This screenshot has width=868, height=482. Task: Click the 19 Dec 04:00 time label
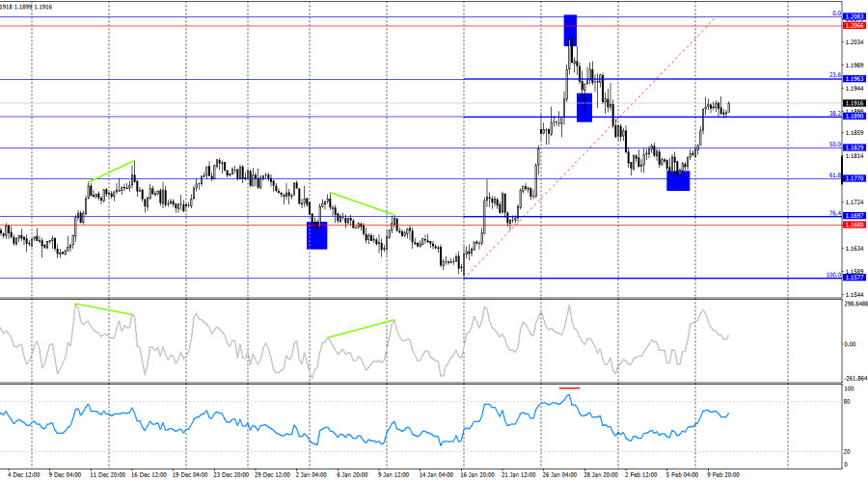pos(190,475)
